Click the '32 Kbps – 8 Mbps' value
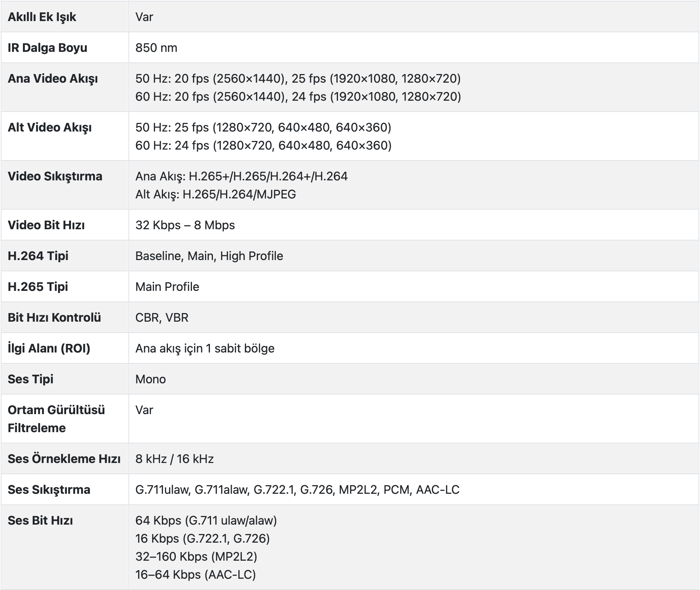Screen dimensions: 700x590 click(x=185, y=225)
